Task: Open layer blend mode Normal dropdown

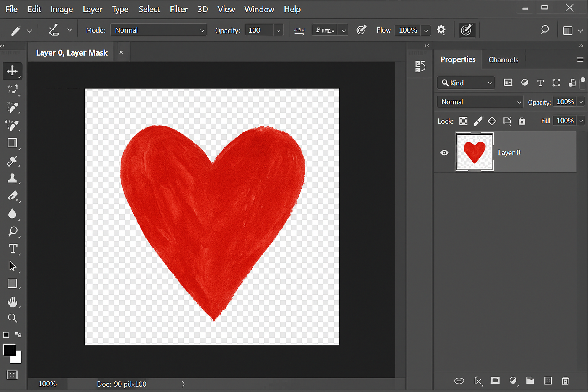Action: (x=480, y=102)
